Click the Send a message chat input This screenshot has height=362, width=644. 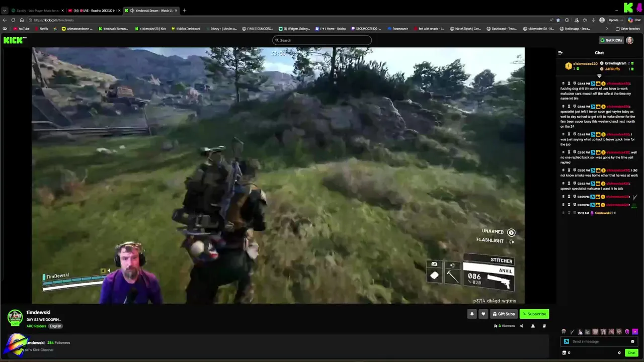pos(599,341)
